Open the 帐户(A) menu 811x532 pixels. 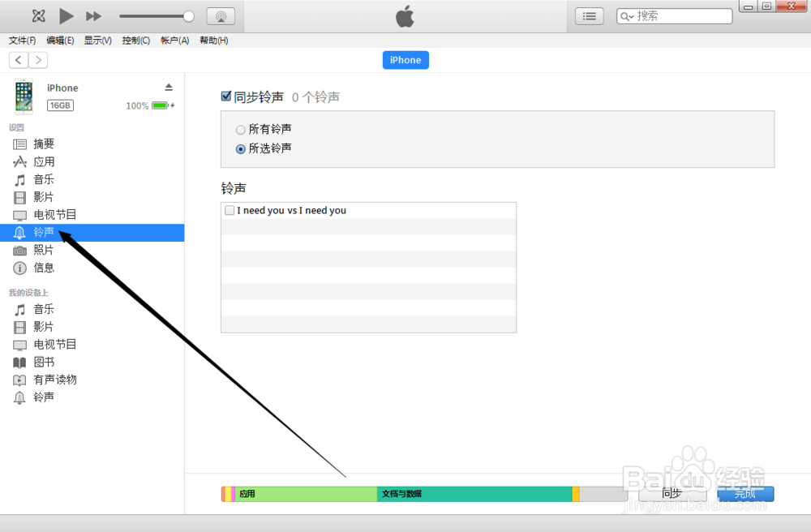coord(175,41)
